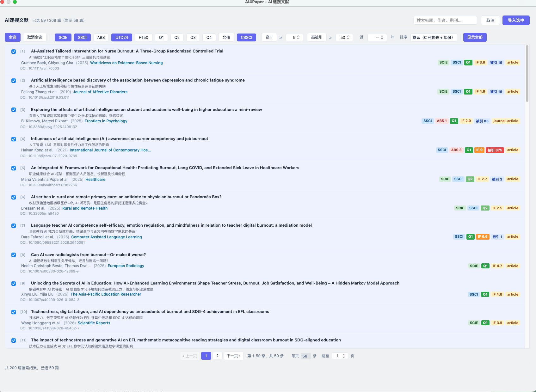Toggle the SCIE filter chip
The image size is (536, 392).
[63, 37]
